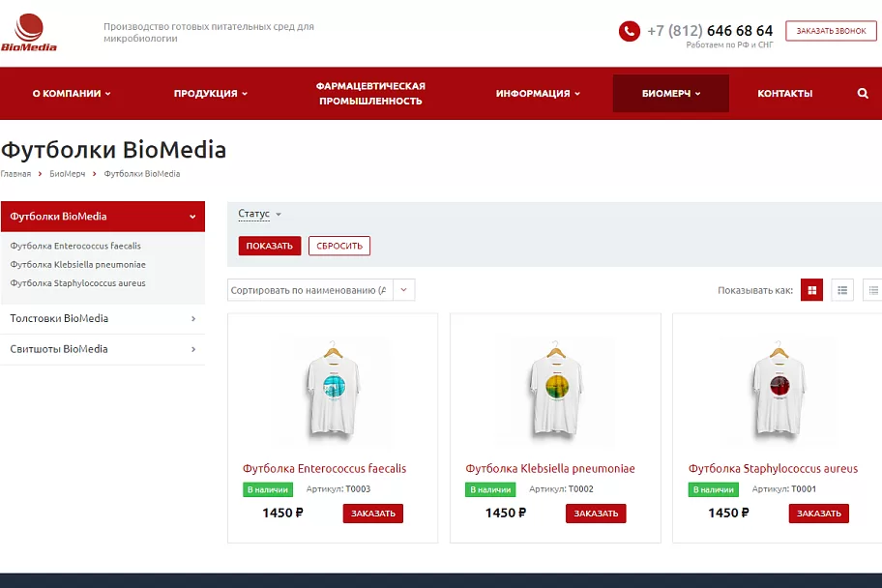The height and width of the screenshot is (588, 882).
Task: Expand the Статус filter dropdown
Action: tap(259, 214)
